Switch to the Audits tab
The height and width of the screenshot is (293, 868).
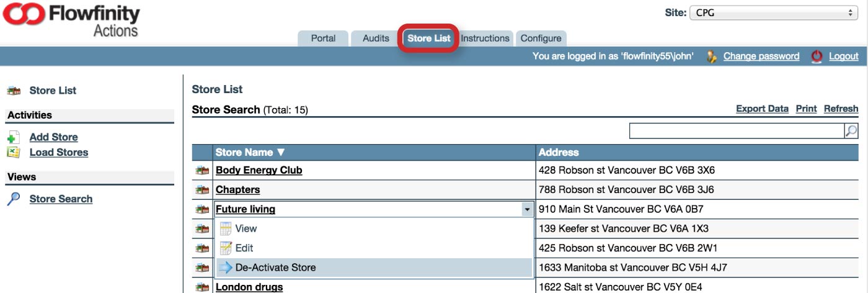376,38
